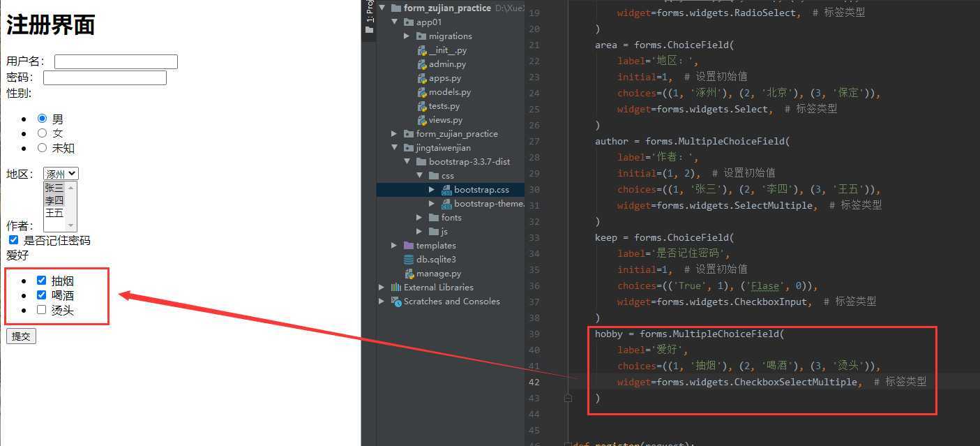Select the 未知 radio button

(x=42, y=147)
